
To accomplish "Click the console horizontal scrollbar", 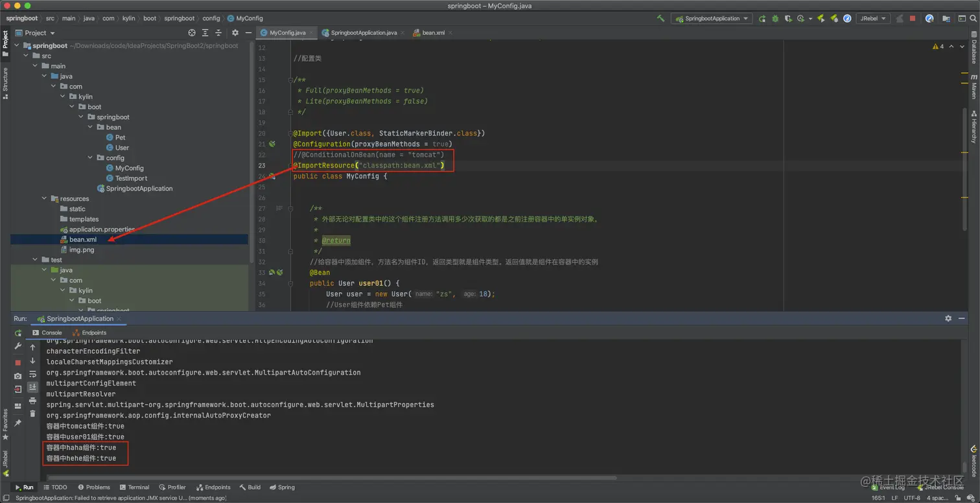I will tap(331, 478).
